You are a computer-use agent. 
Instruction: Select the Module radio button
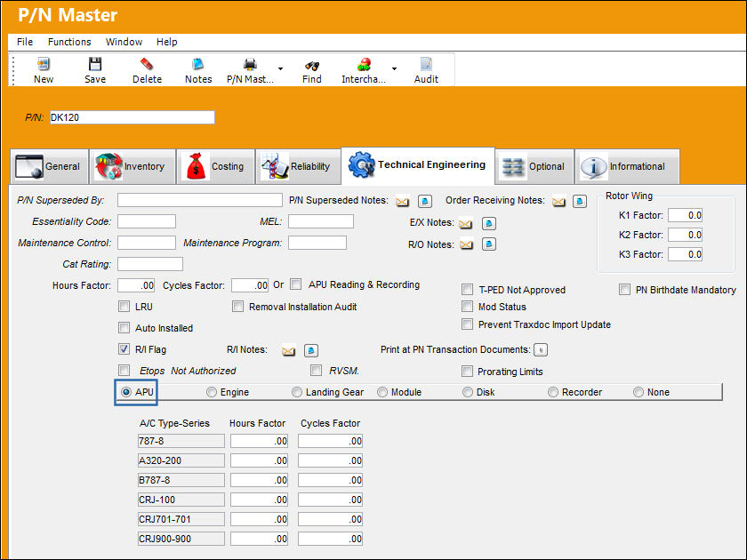coord(382,392)
